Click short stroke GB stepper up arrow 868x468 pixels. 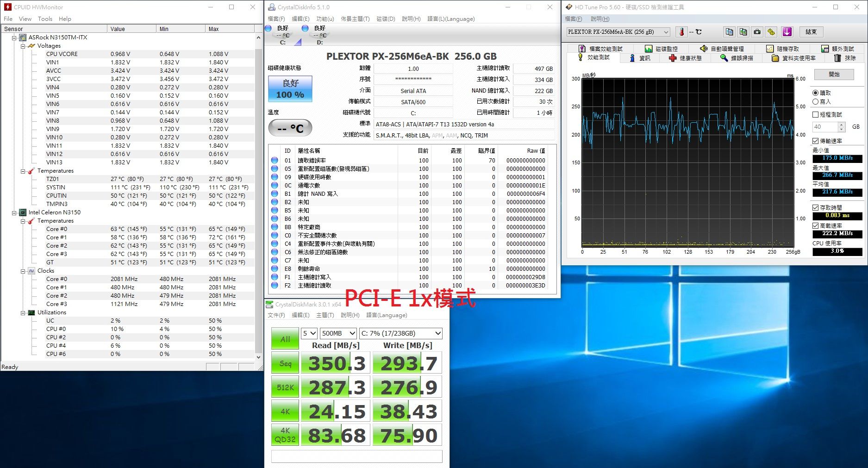(842, 125)
